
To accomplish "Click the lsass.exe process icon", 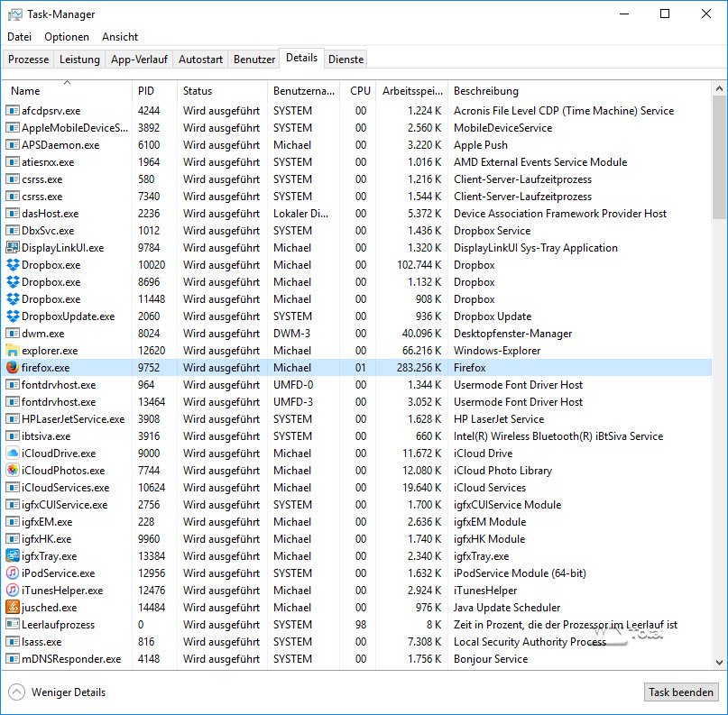I will pos(13,642).
